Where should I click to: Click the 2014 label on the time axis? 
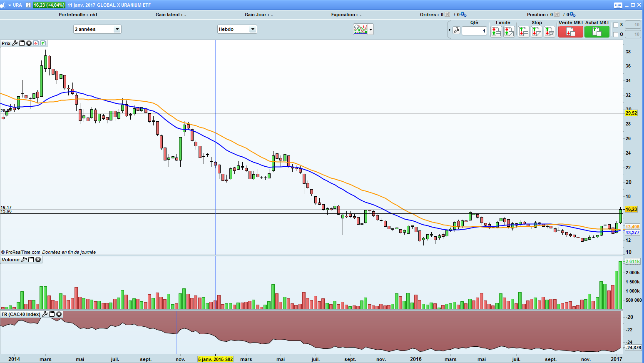tap(14, 359)
